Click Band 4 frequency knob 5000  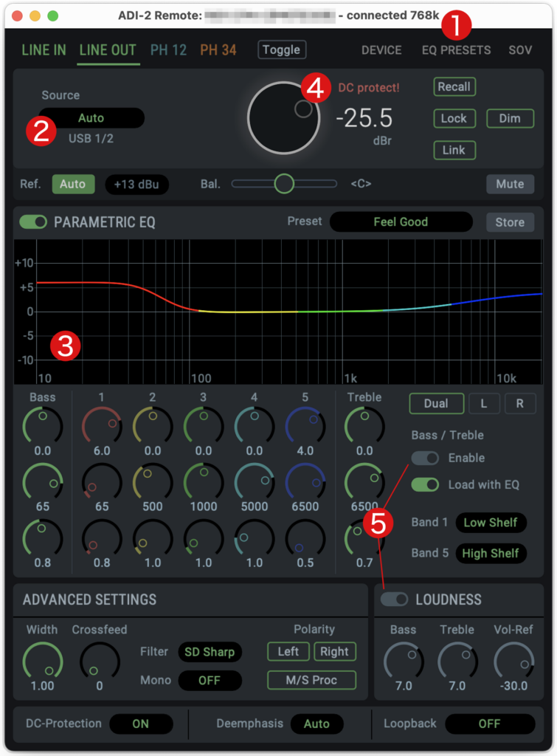[x=255, y=482]
